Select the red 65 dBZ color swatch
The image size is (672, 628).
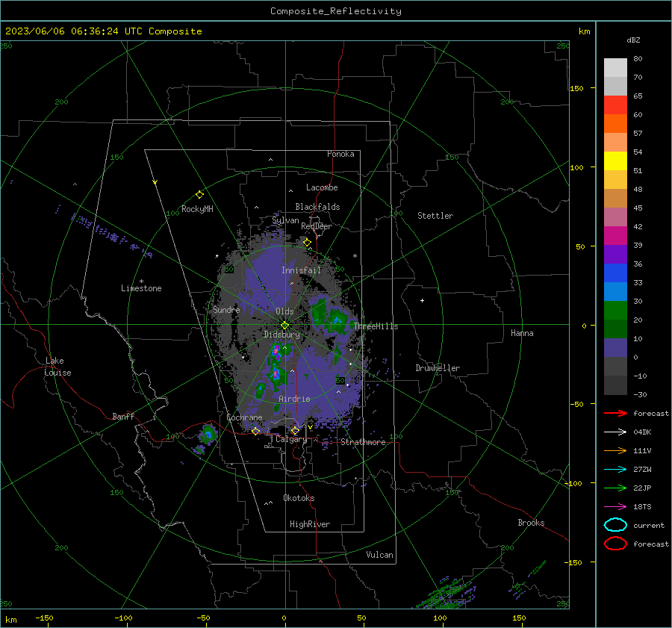tap(615, 105)
